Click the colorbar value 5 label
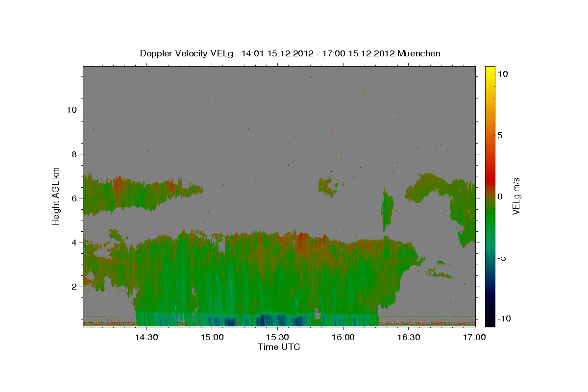The width and height of the screenshot is (588, 392). 500,135
